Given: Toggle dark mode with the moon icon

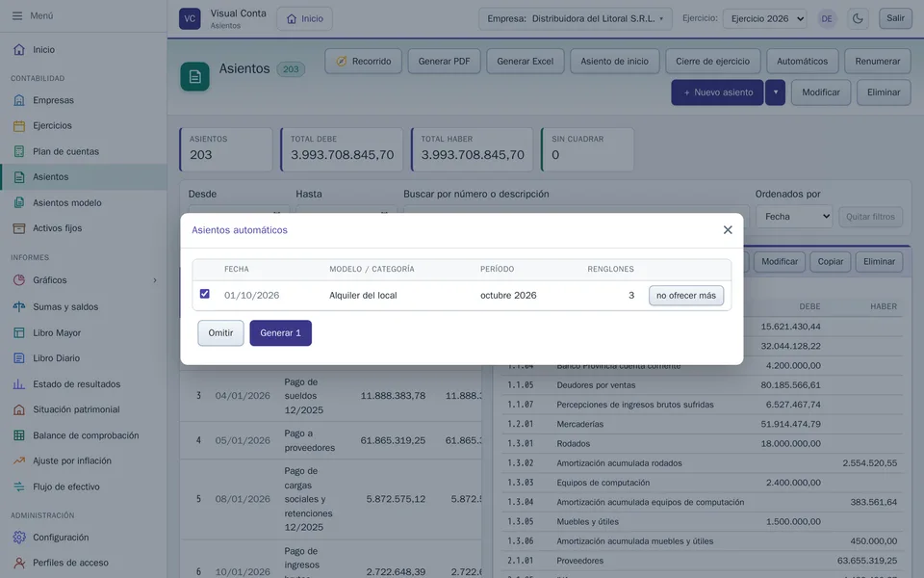Looking at the screenshot, I should (858, 18).
